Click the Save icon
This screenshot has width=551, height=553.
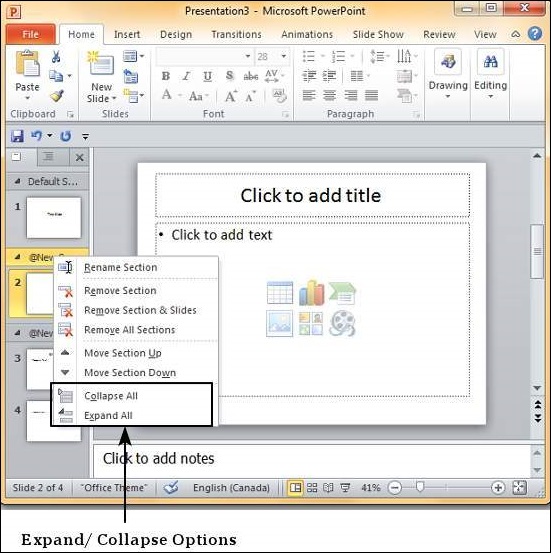point(17,136)
